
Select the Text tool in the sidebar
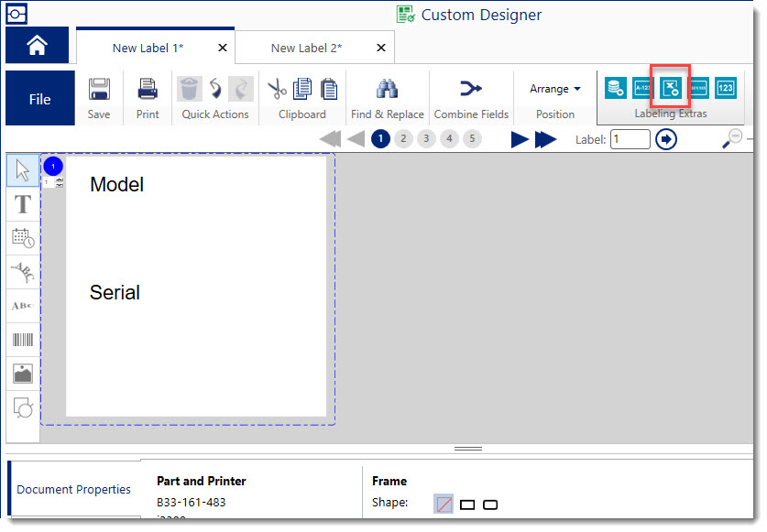[x=23, y=204]
